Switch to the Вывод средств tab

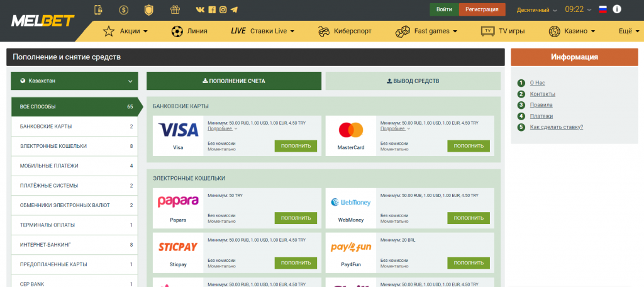[x=413, y=81]
